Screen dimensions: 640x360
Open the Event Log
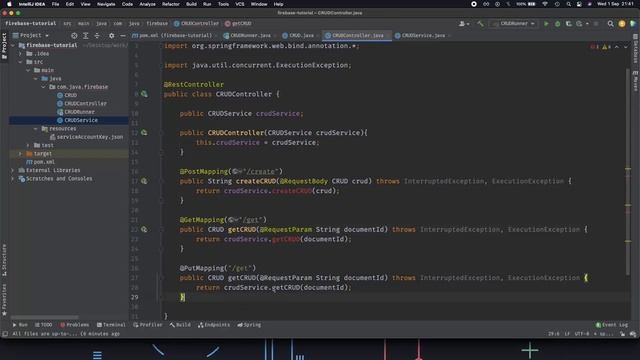point(611,325)
